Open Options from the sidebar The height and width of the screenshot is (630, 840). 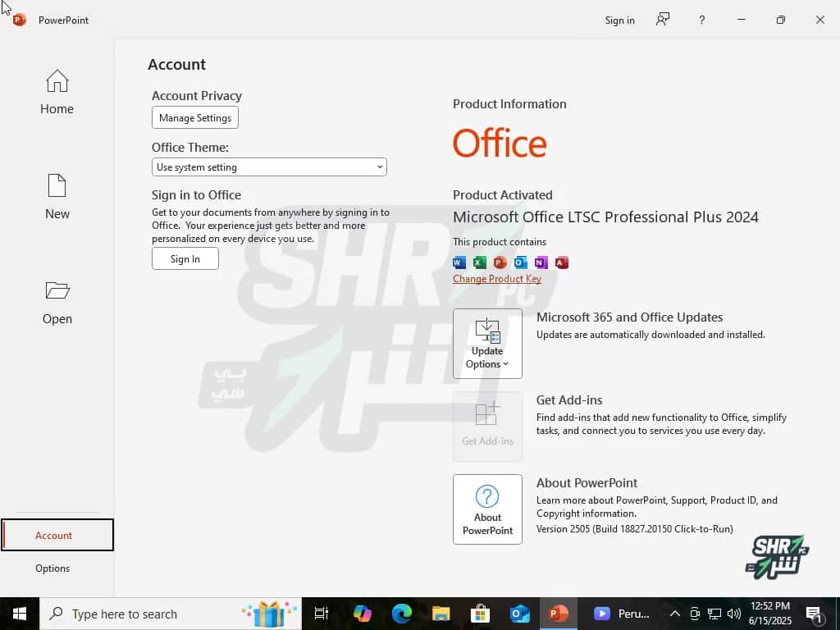[52, 568]
